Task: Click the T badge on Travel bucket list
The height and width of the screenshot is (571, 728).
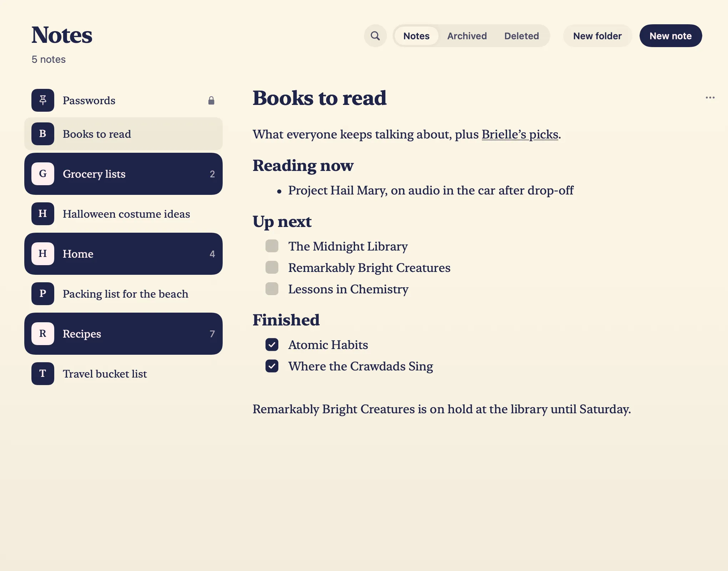Action: (x=43, y=374)
